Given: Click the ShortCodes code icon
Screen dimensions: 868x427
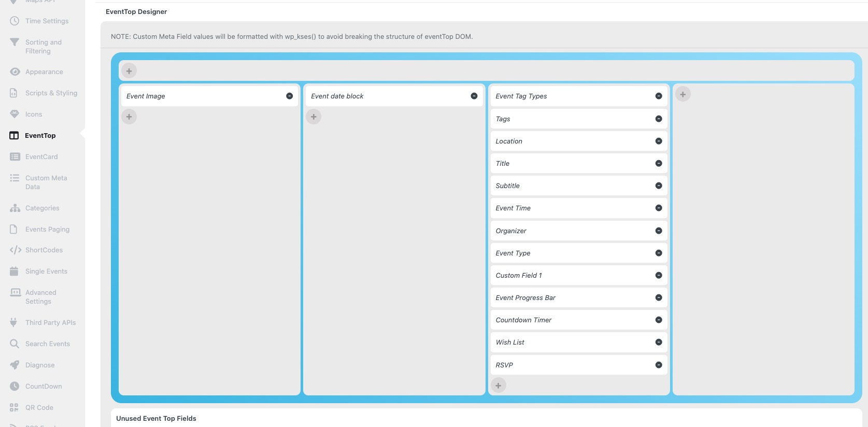Looking at the screenshot, I should (x=16, y=250).
